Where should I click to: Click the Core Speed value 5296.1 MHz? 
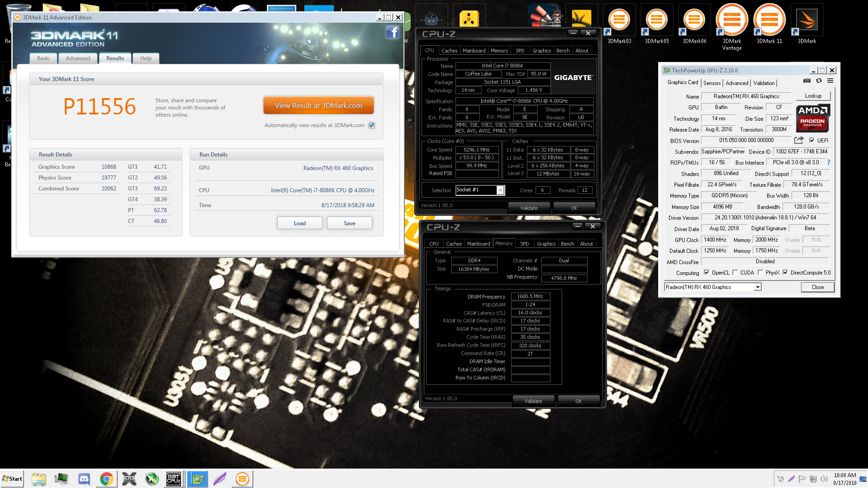point(477,150)
